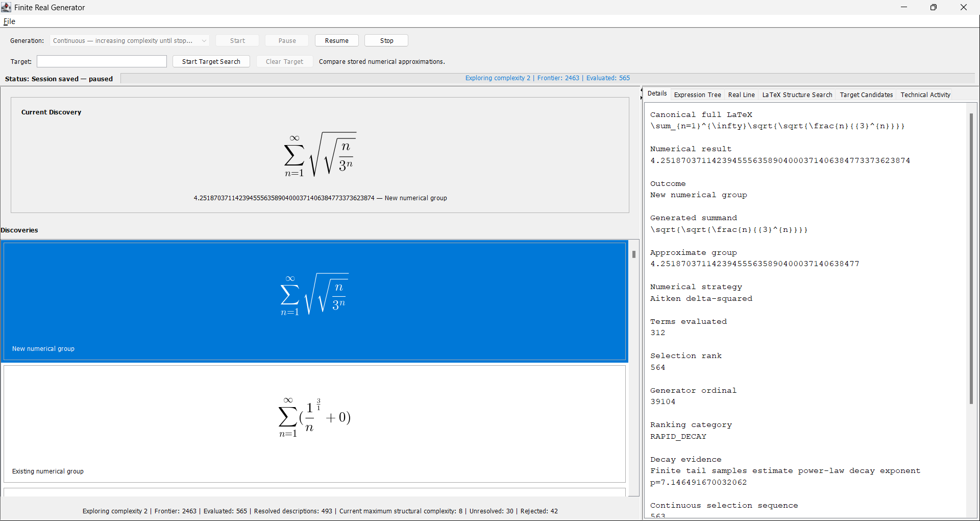Select the LaTeX Structure Search tab

click(x=797, y=94)
